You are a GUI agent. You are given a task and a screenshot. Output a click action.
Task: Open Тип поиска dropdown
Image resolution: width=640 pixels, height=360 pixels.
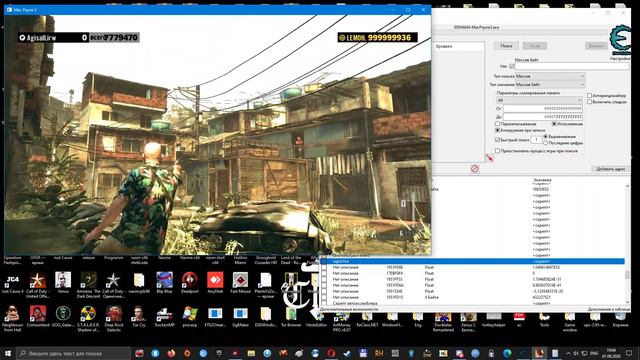click(x=550, y=76)
